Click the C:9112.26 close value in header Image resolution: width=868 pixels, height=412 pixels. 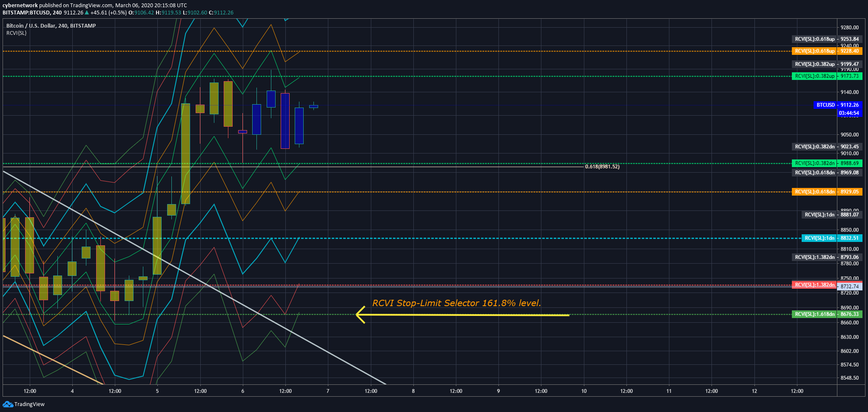221,13
